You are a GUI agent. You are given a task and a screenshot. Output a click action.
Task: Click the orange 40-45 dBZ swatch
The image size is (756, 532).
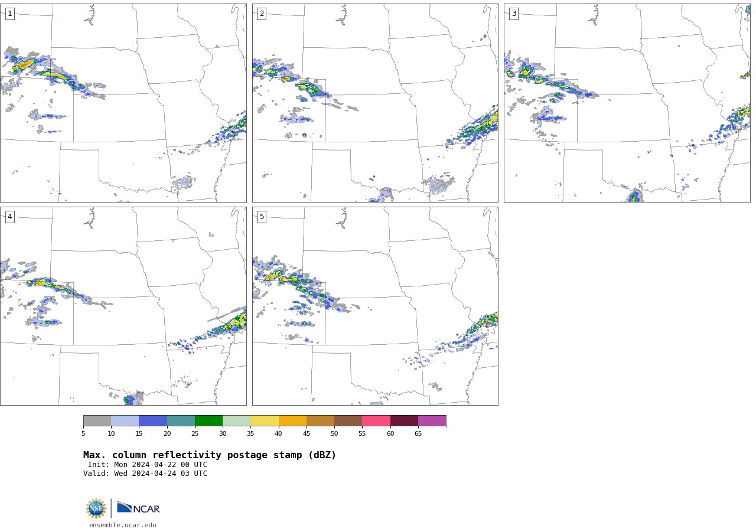pyautogui.click(x=292, y=420)
